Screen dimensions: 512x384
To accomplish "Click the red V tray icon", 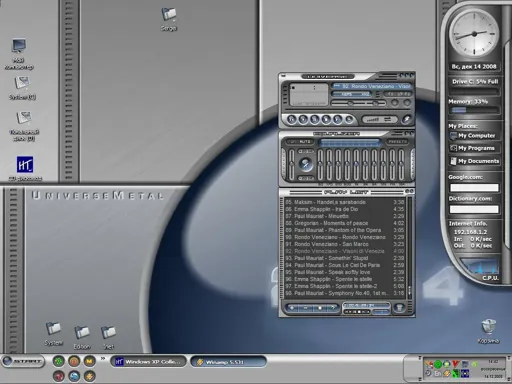I will (456, 364).
